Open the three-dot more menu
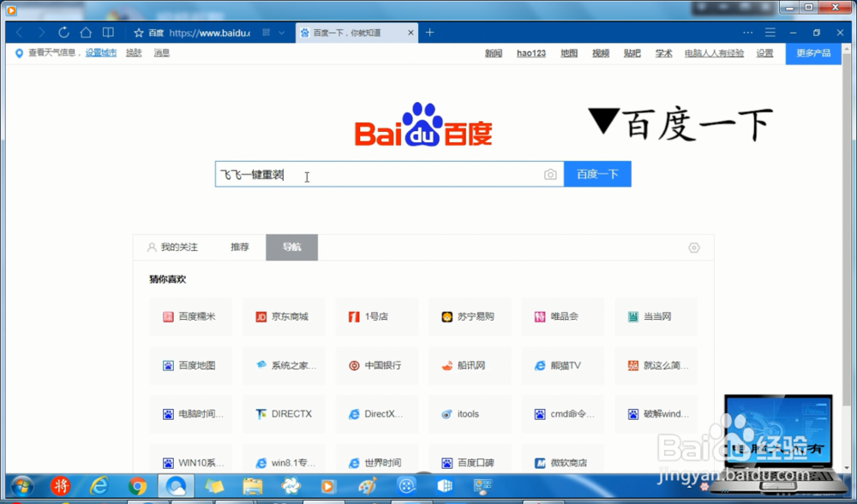Image resolution: width=857 pixels, height=504 pixels. [x=747, y=33]
